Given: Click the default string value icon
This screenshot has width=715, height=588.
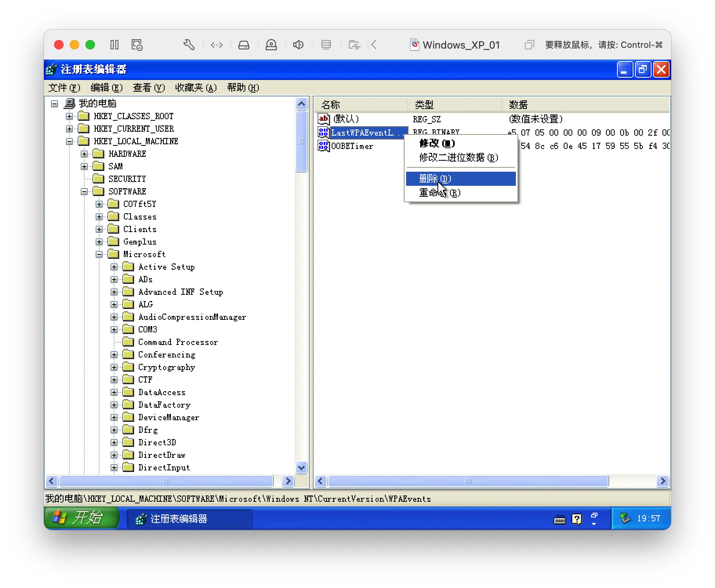Looking at the screenshot, I should tap(323, 119).
